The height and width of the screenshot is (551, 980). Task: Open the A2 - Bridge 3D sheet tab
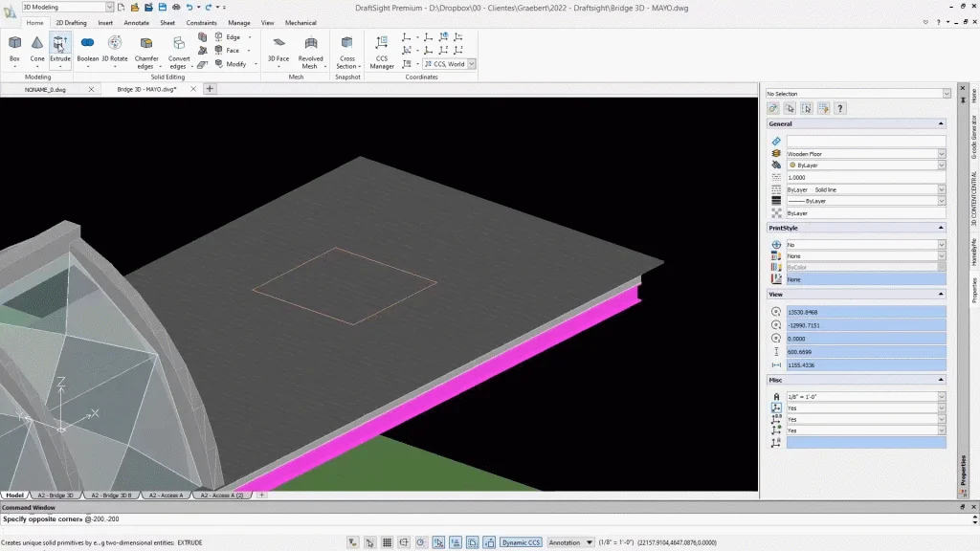(x=55, y=496)
